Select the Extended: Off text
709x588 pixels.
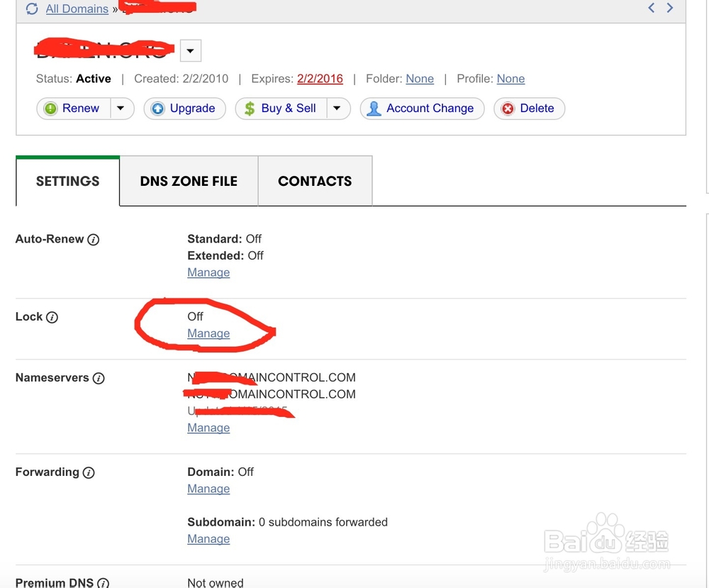click(x=225, y=255)
